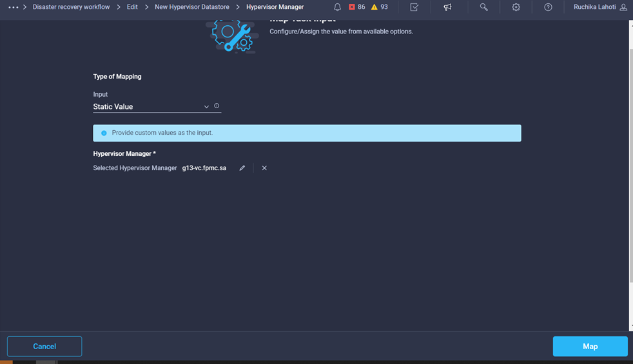The height and width of the screenshot is (364, 633).
Task: Remove the selected g13-vc.fpmc.sa manager
Action: click(264, 168)
